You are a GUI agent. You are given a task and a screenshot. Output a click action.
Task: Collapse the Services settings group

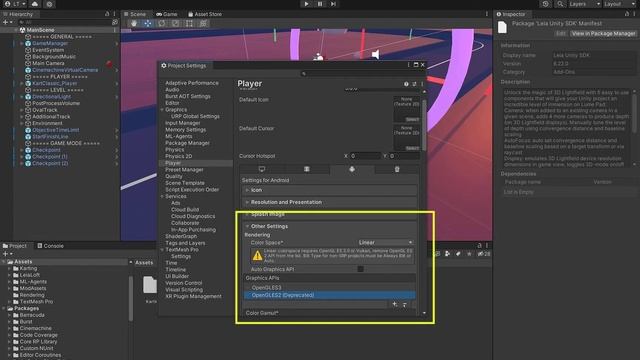[162, 196]
